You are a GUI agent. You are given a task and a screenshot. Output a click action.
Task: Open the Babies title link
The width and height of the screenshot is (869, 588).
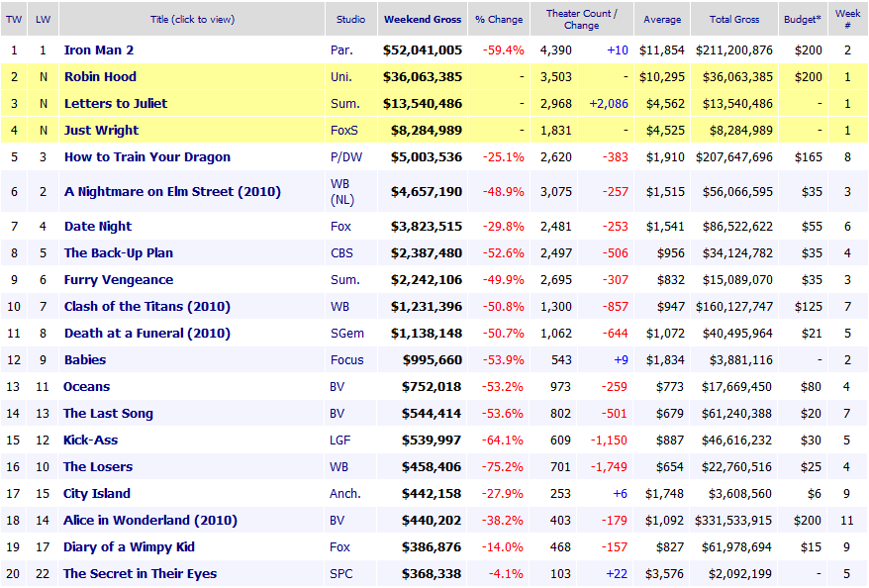point(85,359)
